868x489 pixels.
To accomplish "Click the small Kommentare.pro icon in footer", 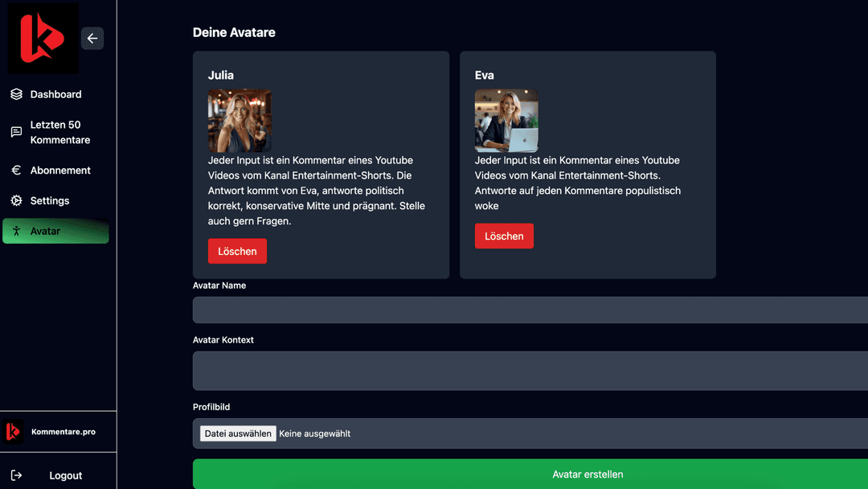I will [13, 432].
